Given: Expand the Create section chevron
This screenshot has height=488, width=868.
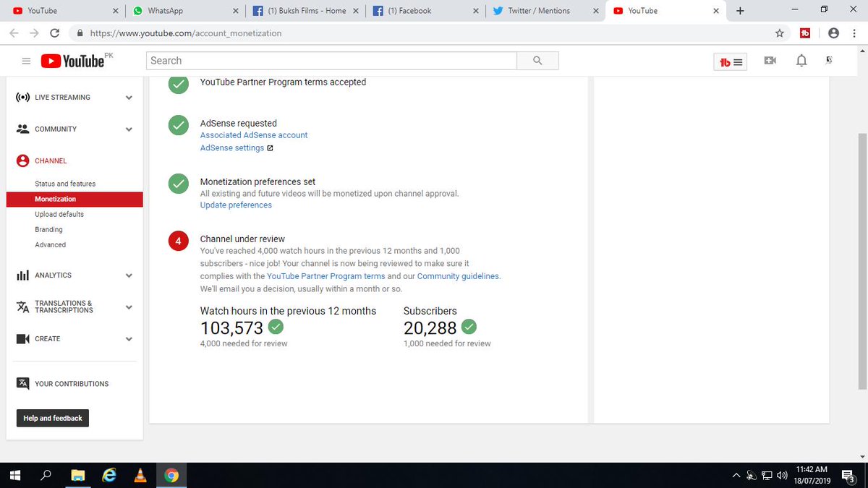Looking at the screenshot, I should [x=129, y=339].
